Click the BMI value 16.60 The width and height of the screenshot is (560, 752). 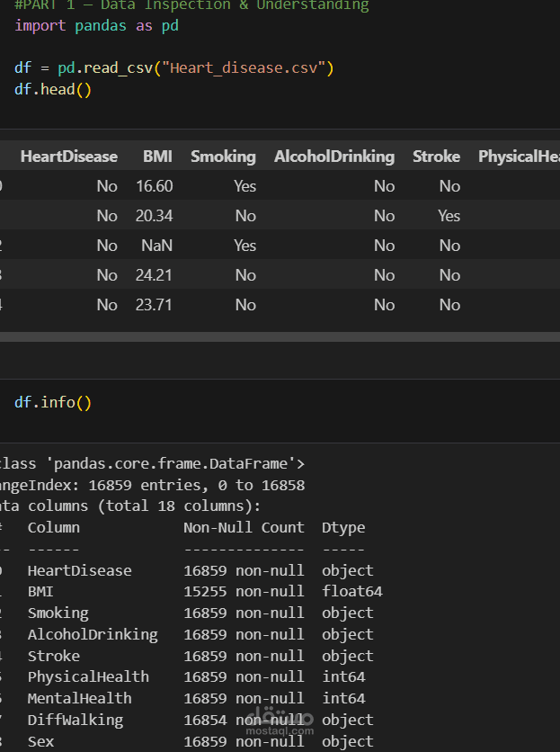pos(155,186)
